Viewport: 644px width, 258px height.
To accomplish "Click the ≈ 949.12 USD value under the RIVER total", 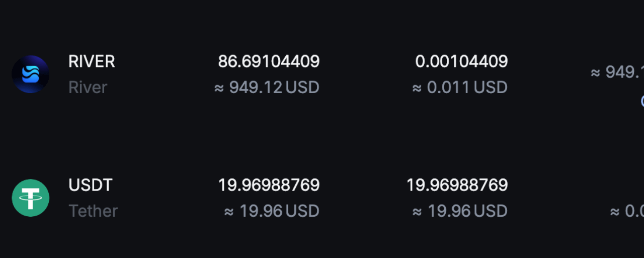I will [267, 87].
